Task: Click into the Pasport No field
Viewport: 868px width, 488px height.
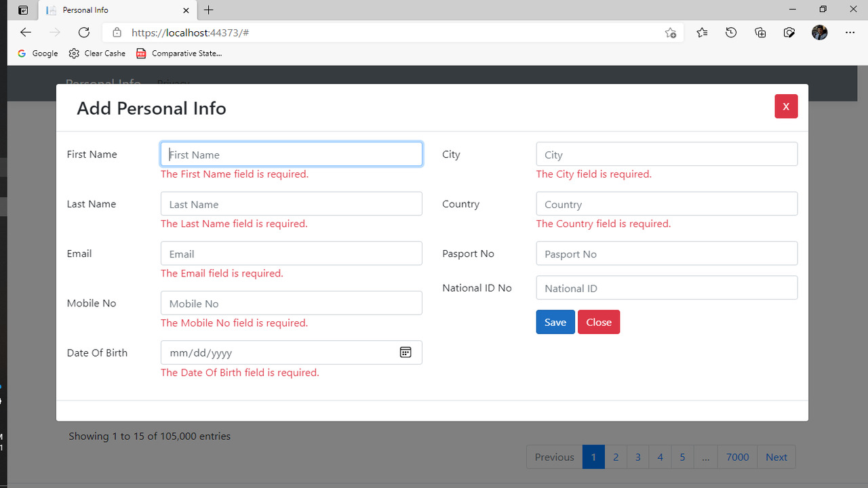Action: [x=666, y=253]
